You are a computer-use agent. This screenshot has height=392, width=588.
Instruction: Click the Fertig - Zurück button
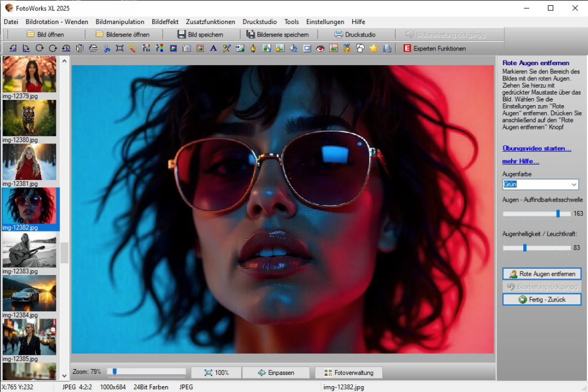coord(542,300)
